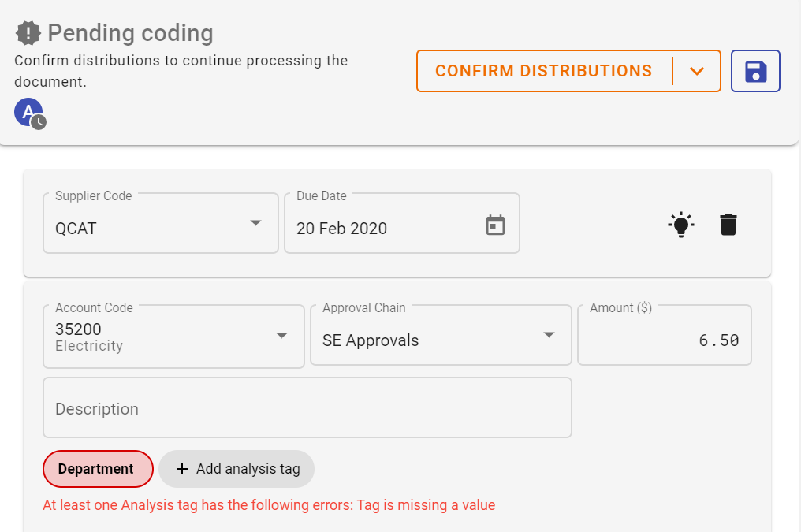The image size is (801, 532).
Task: Expand the Account Code 35200 dropdown
Action: pyautogui.click(x=281, y=335)
